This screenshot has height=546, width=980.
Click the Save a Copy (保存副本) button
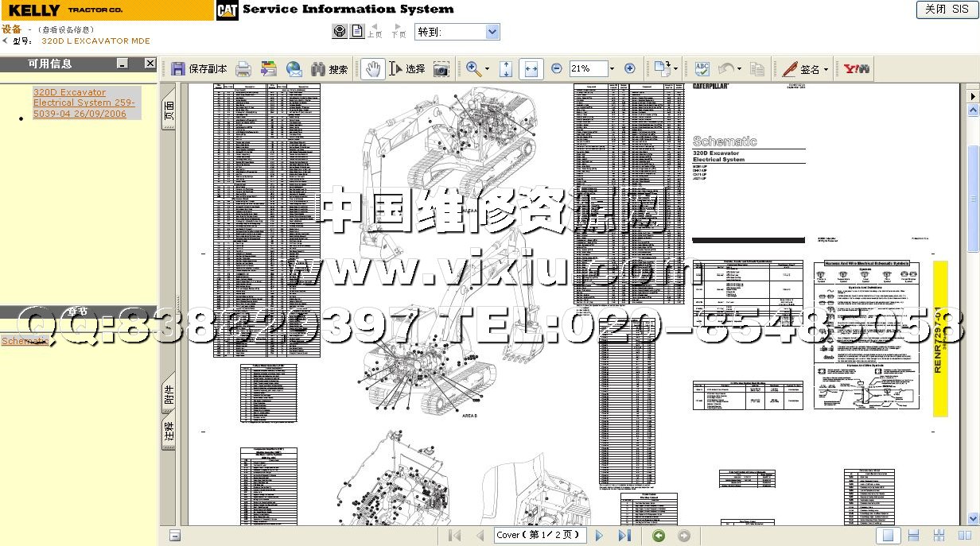point(199,69)
